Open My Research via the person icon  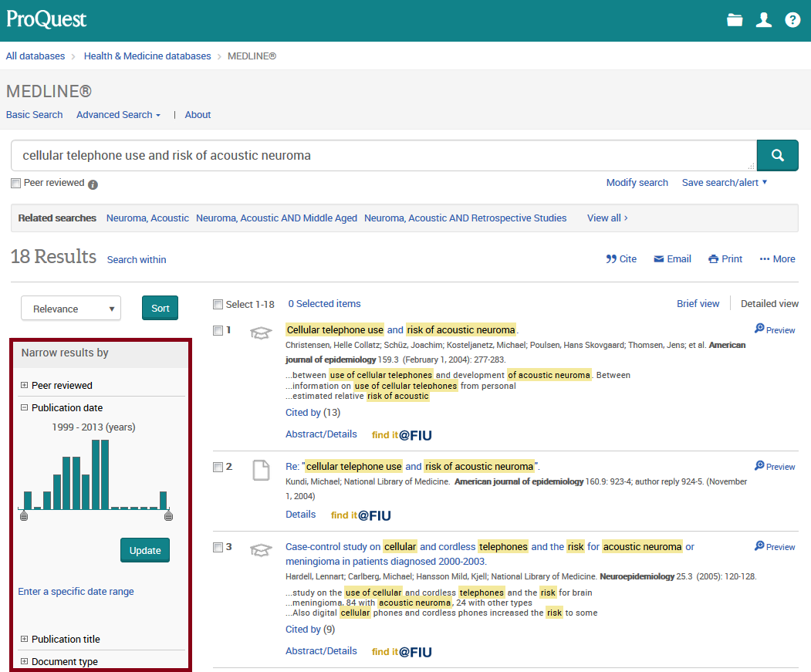(764, 21)
